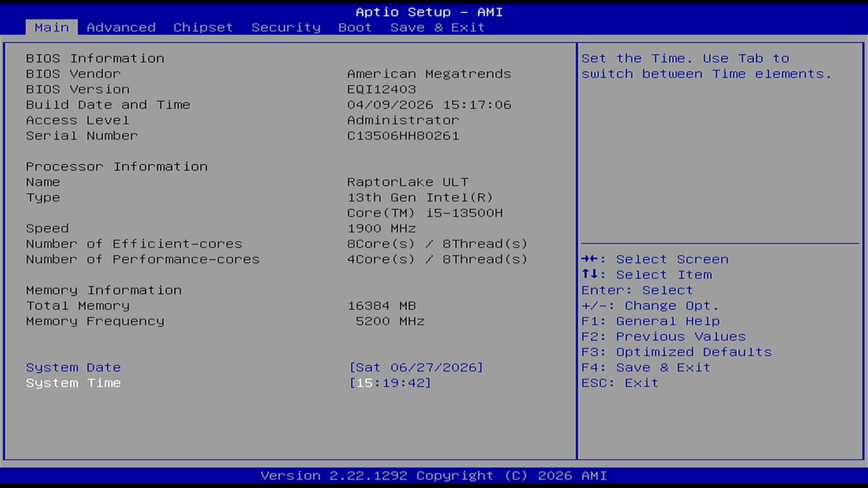Image resolution: width=868 pixels, height=488 pixels.
Task: Click the Memory Information heading
Action: (104, 290)
